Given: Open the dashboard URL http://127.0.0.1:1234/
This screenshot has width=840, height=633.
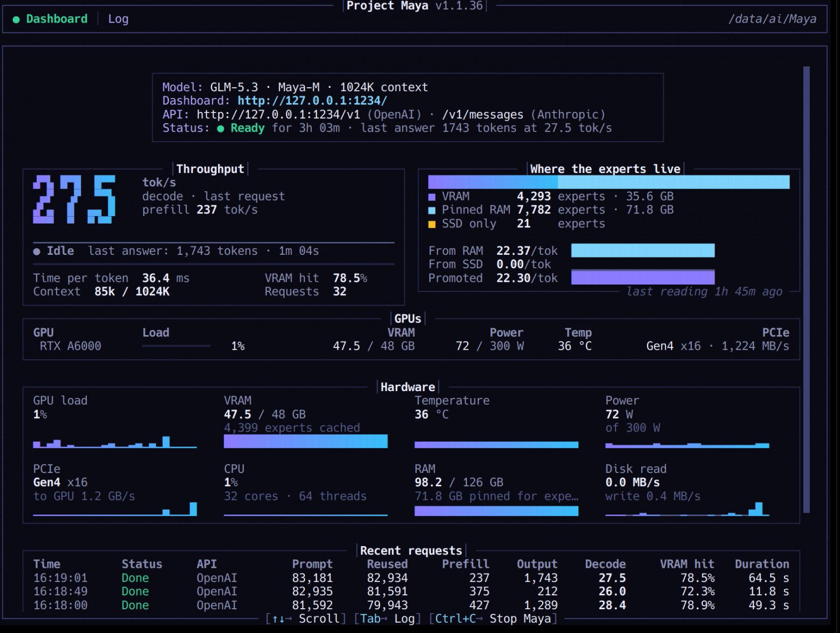Looking at the screenshot, I should pyautogui.click(x=312, y=101).
